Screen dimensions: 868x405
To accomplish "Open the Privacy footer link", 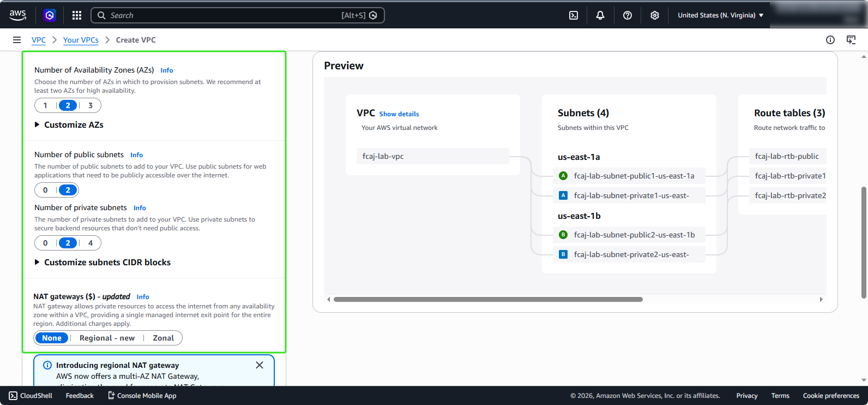I will (x=747, y=396).
